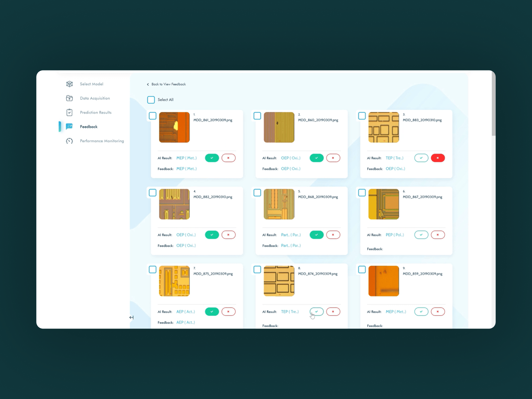Reject AI result for MDD_861_20190309.png
The width and height of the screenshot is (532, 399).
tap(228, 158)
